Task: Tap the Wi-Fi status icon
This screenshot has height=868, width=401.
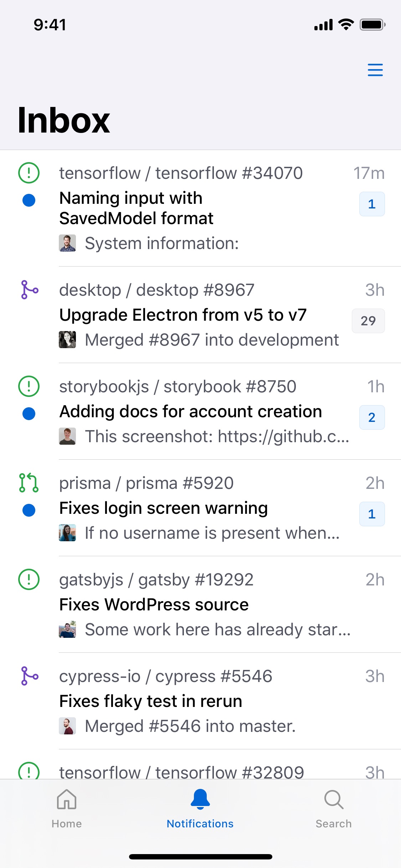Action: pyautogui.click(x=346, y=24)
